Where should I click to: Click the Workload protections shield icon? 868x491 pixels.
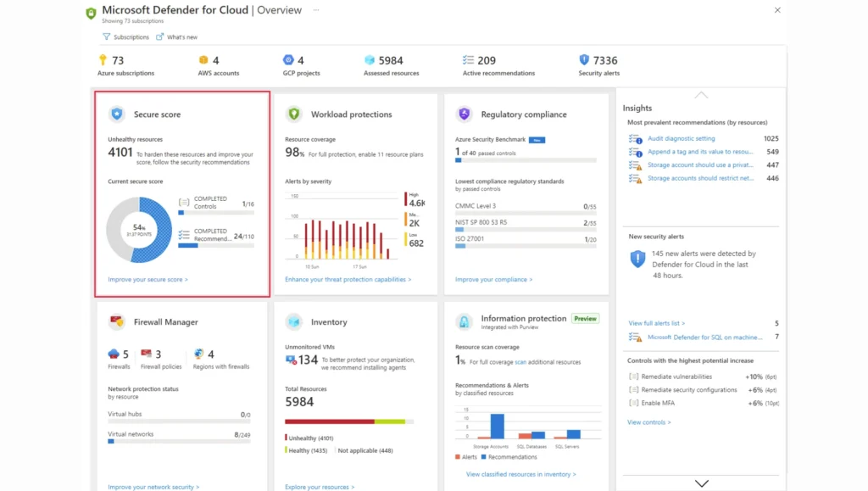[294, 114]
